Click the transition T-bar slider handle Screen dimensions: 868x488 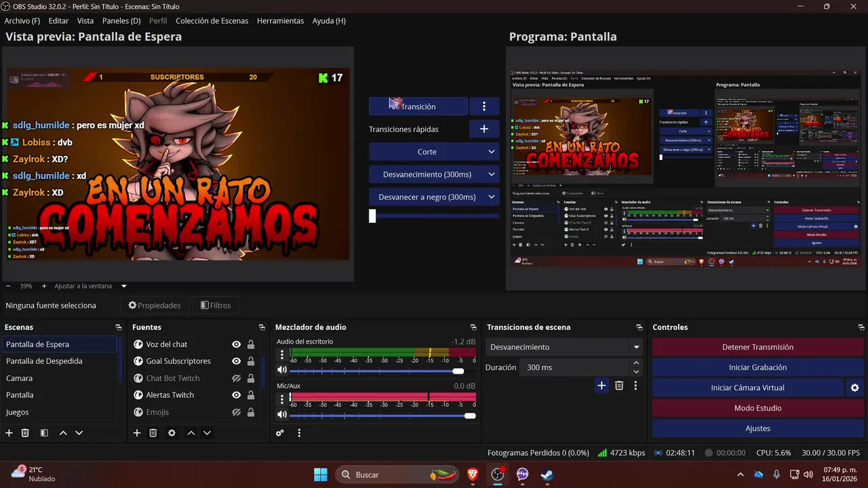coord(372,216)
